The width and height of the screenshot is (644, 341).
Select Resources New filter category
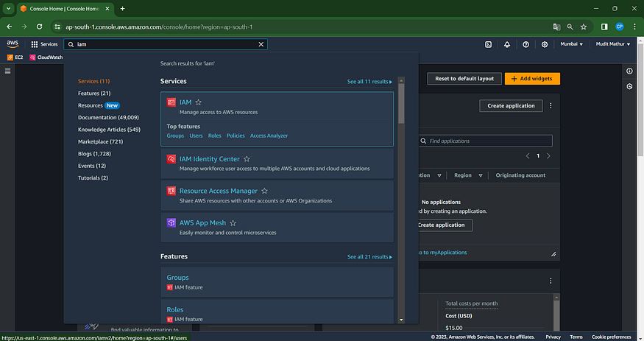[99, 105]
